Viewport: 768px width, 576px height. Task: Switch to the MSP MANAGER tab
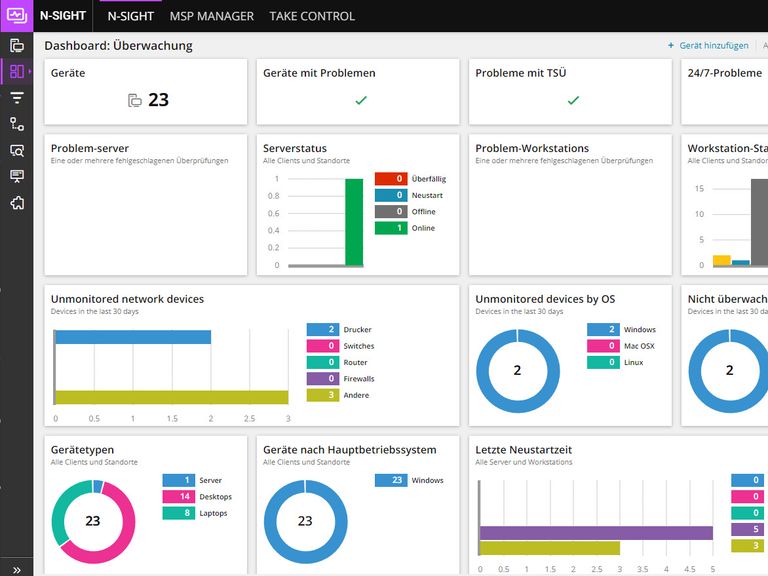[212, 16]
